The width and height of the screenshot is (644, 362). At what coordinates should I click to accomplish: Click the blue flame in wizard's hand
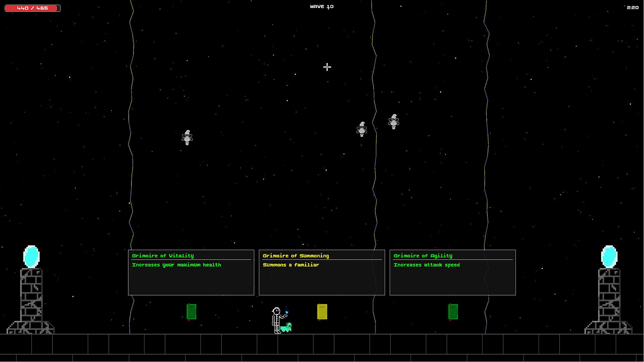(x=286, y=312)
